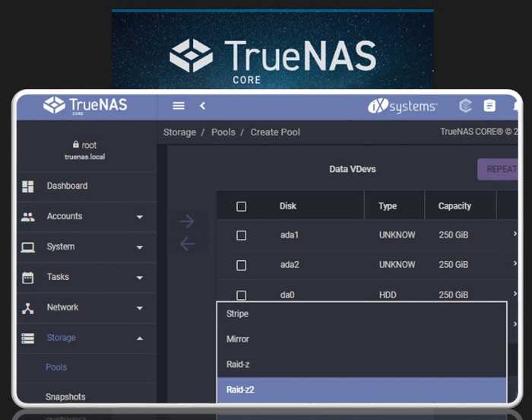532x420 pixels.
Task: Select Raid-z layout option
Action: (362, 364)
